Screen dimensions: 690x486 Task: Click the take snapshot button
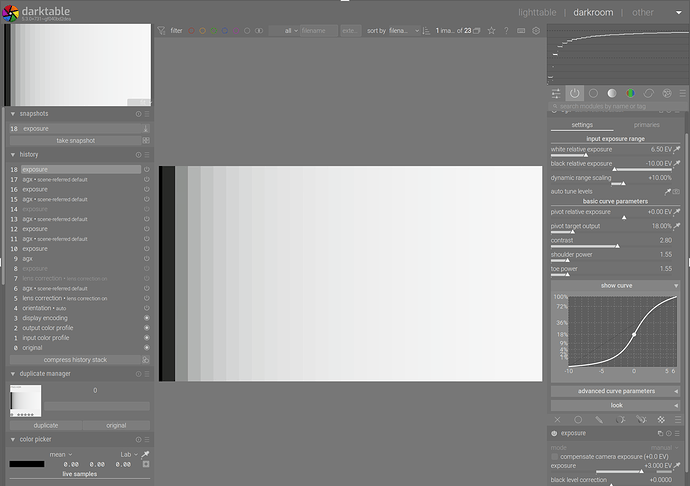point(74,141)
